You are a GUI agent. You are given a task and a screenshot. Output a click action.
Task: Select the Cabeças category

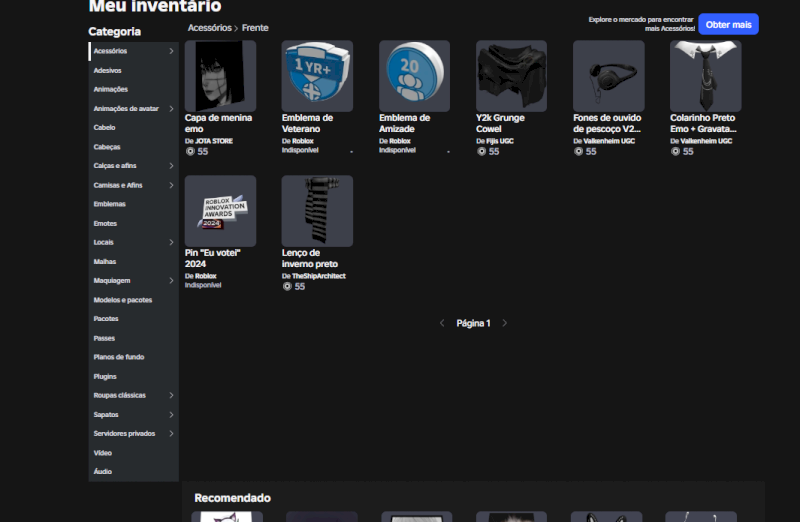(134, 147)
